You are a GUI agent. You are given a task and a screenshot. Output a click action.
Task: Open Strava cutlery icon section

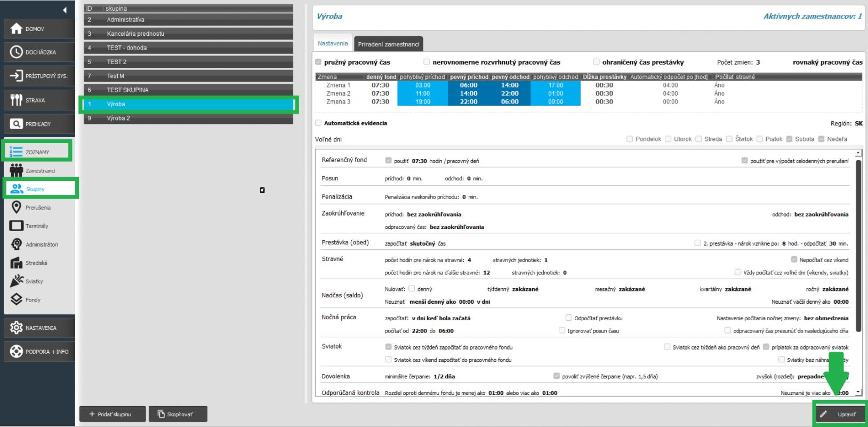(x=17, y=100)
